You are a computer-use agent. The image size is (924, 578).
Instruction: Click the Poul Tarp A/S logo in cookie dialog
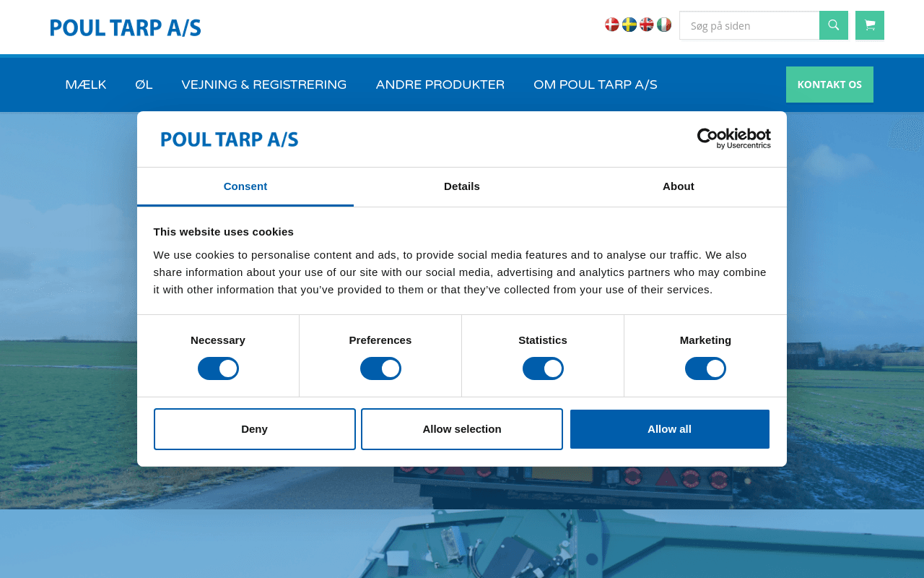pos(230,139)
